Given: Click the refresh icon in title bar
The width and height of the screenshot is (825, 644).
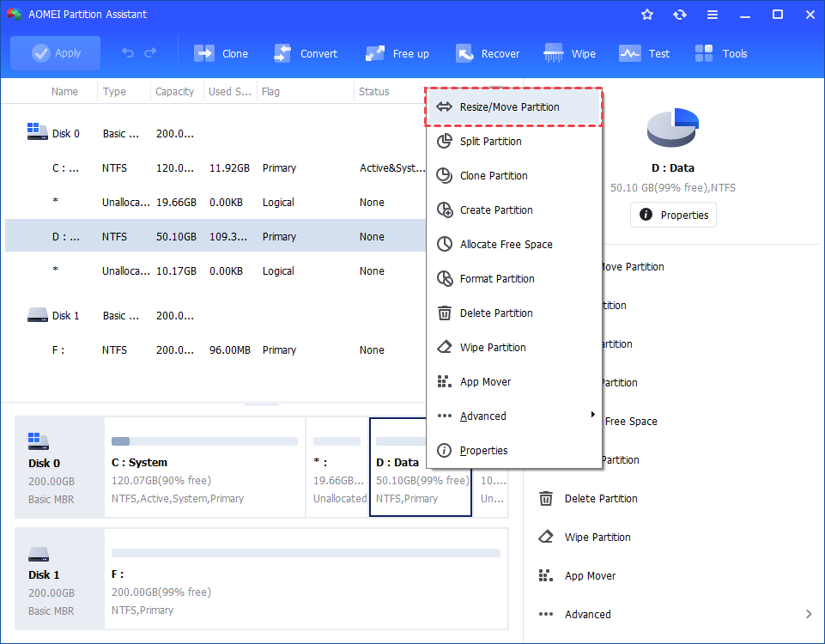Looking at the screenshot, I should [680, 15].
